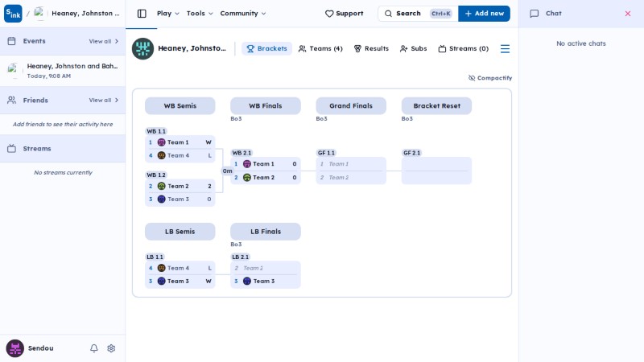Switch to the Brackets tab

point(266,48)
